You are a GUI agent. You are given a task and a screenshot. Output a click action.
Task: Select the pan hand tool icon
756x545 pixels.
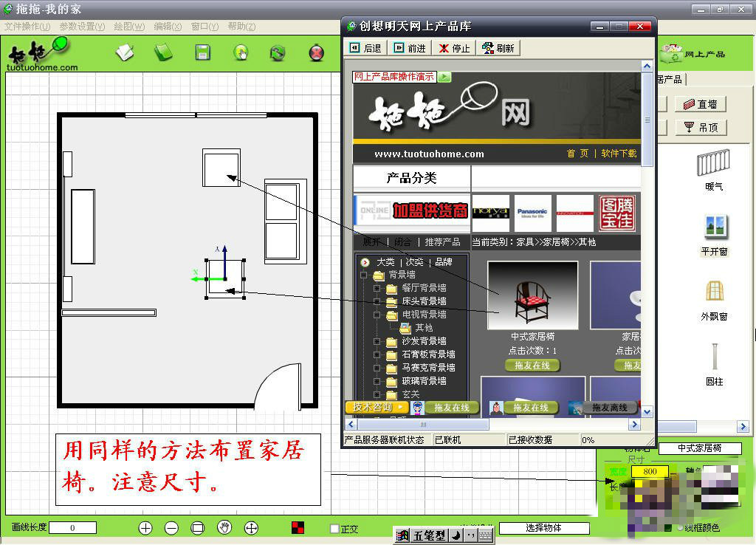224,527
